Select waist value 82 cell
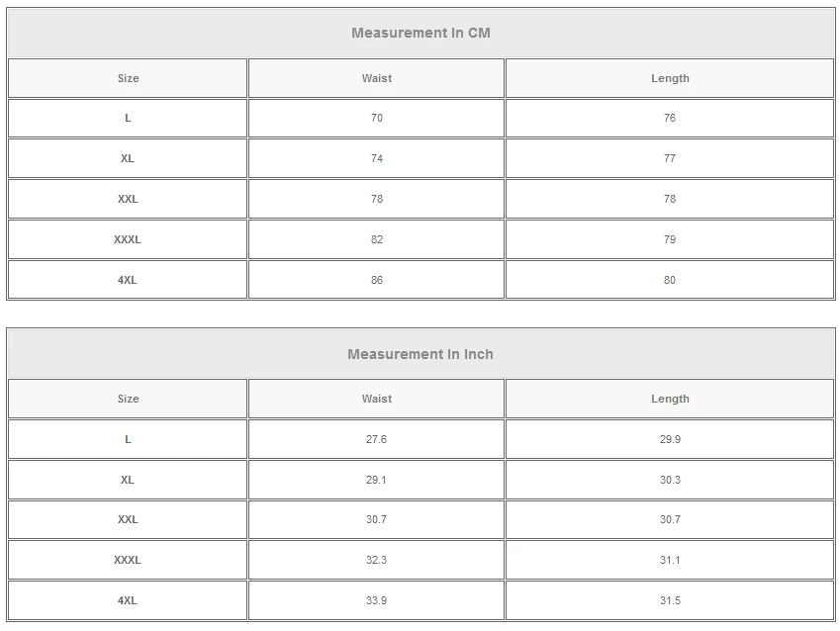 tap(376, 239)
